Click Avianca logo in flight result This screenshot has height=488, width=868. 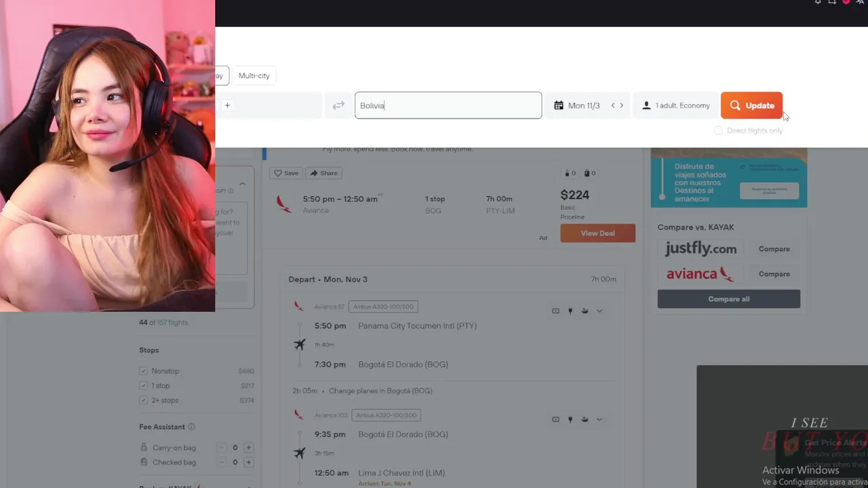284,204
